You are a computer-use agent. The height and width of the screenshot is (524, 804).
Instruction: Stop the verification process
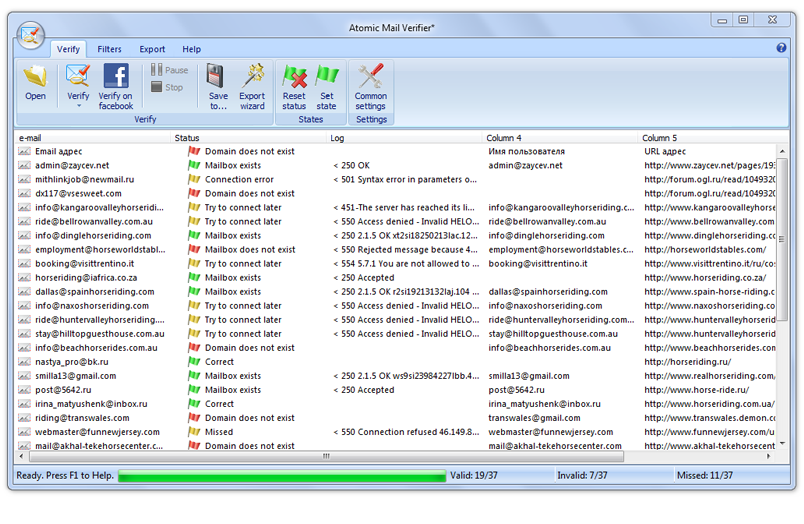point(167,87)
